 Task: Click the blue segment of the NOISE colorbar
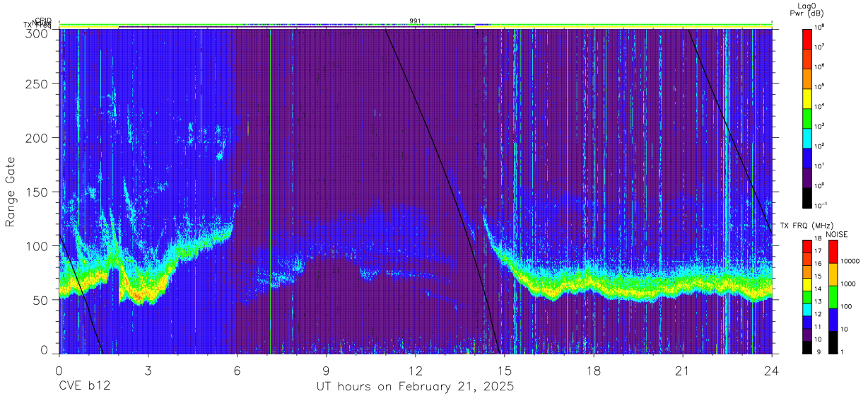pyautogui.click(x=833, y=319)
